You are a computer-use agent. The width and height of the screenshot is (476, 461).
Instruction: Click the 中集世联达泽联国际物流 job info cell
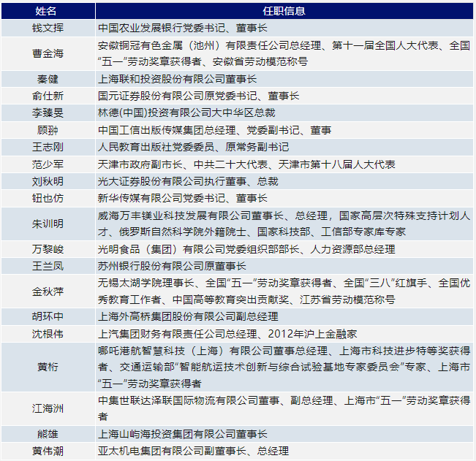pos(284,408)
